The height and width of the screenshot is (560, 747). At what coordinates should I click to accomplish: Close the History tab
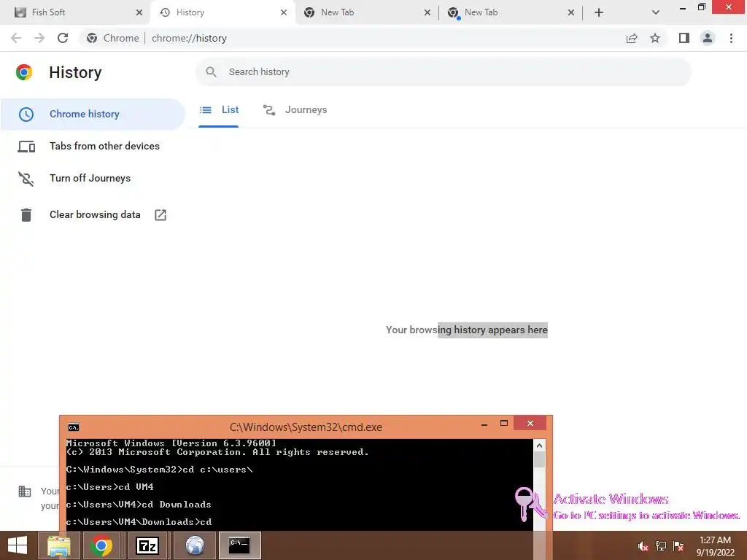click(284, 12)
